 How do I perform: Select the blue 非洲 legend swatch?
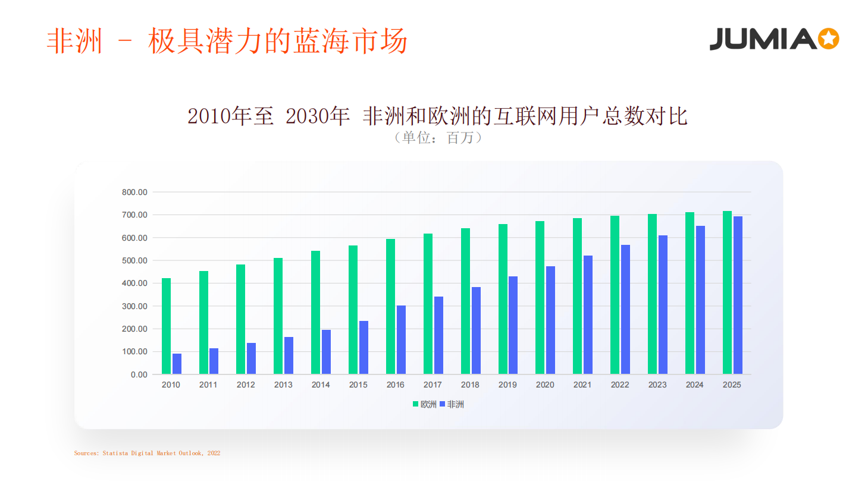[442, 405]
